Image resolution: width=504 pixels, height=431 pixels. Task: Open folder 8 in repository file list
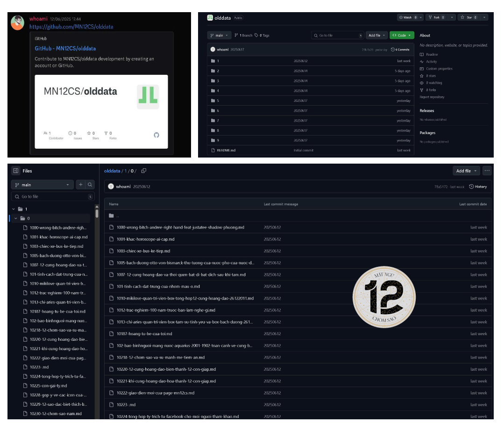(x=218, y=130)
